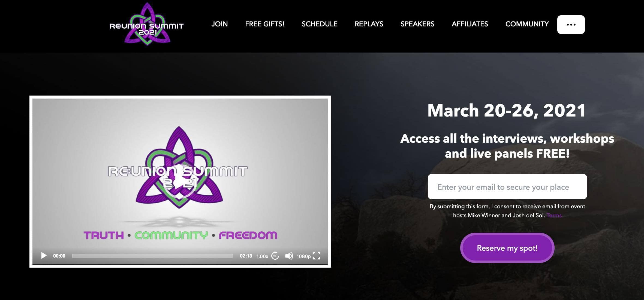
Task: Mute the video with the speaker icon
Action: pyautogui.click(x=289, y=256)
